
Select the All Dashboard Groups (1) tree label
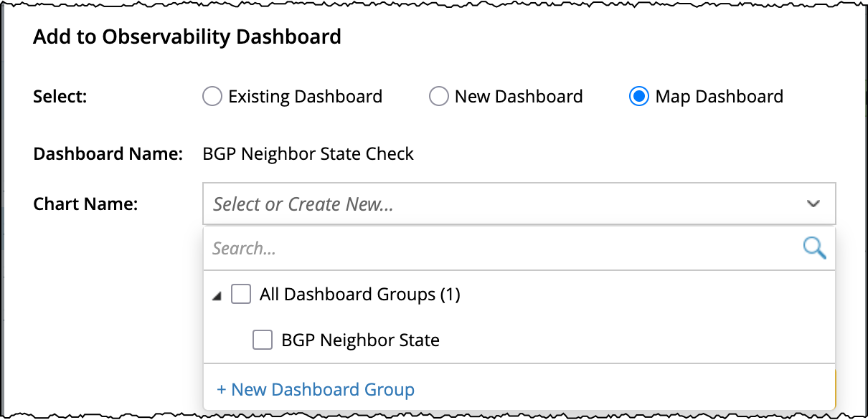pyautogui.click(x=359, y=295)
